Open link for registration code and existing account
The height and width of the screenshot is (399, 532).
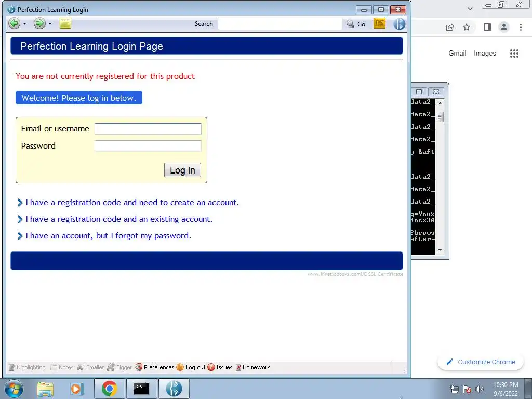[119, 219]
